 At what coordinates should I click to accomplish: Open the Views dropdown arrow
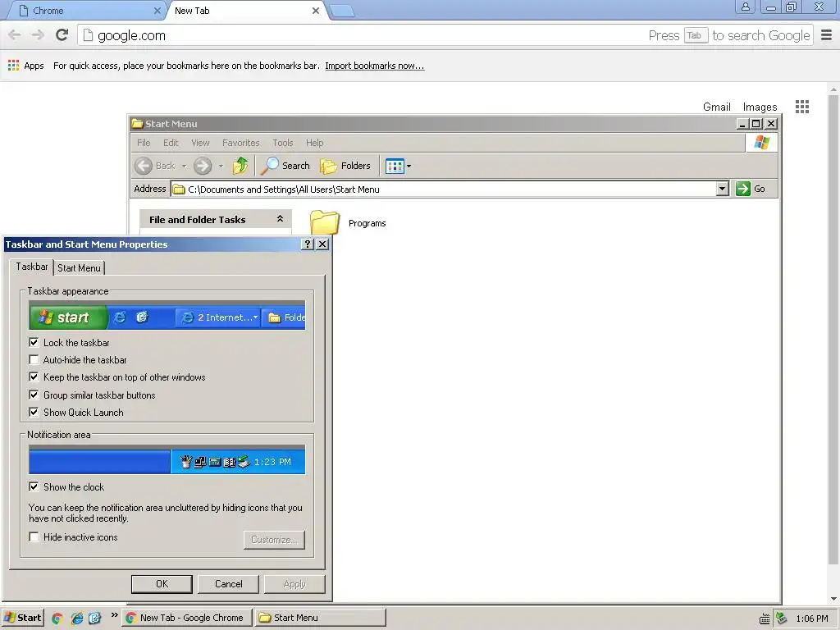(x=409, y=166)
